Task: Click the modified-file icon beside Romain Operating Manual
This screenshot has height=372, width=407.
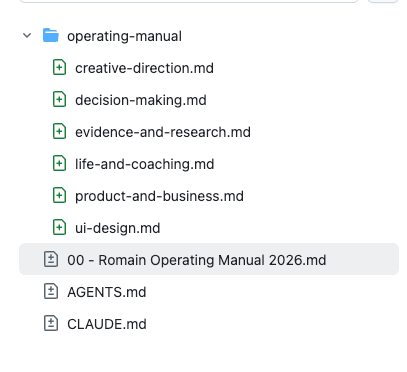Action: (51, 259)
